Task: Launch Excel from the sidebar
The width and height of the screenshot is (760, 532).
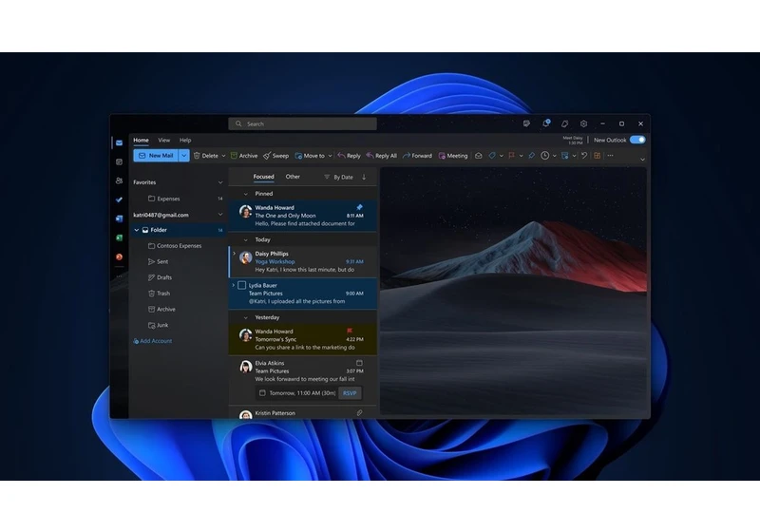Action: point(120,237)
